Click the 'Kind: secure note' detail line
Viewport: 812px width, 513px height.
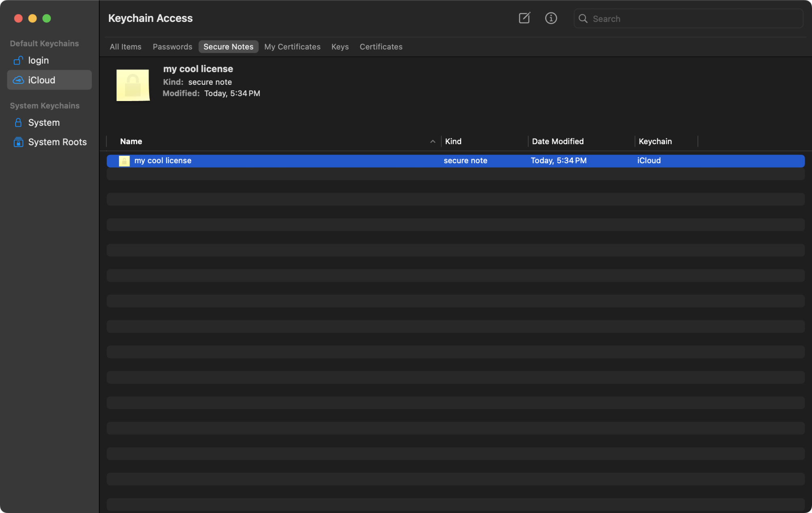(x=197, y=82)
